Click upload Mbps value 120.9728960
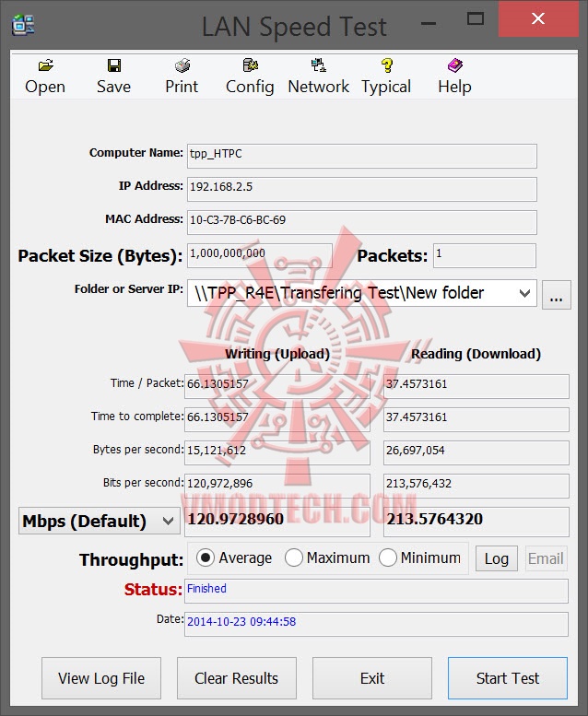The width and height of the screenshot is (588, 716). pyautogui.click(x=277, y=522)
